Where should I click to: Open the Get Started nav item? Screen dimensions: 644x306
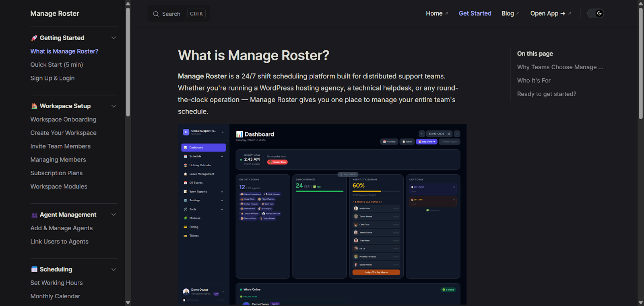[475, 13]
